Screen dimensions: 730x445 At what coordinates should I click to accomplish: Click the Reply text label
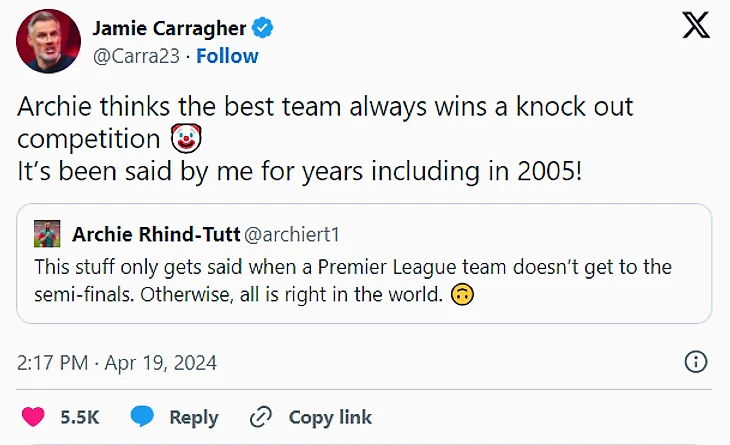coord(193,417)
